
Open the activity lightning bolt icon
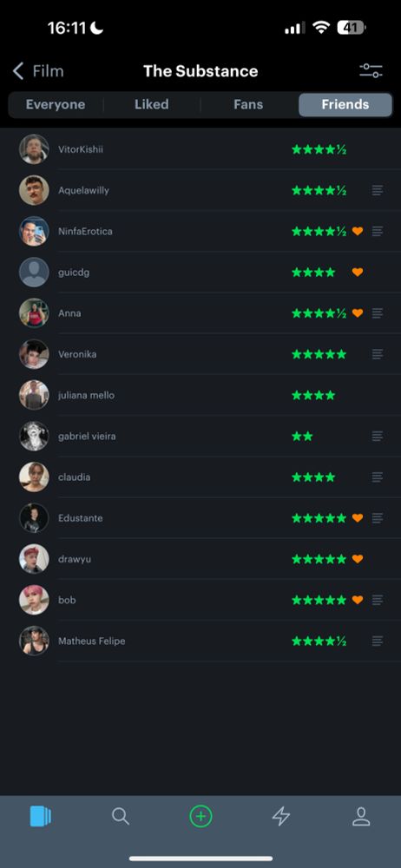(281, 816)
